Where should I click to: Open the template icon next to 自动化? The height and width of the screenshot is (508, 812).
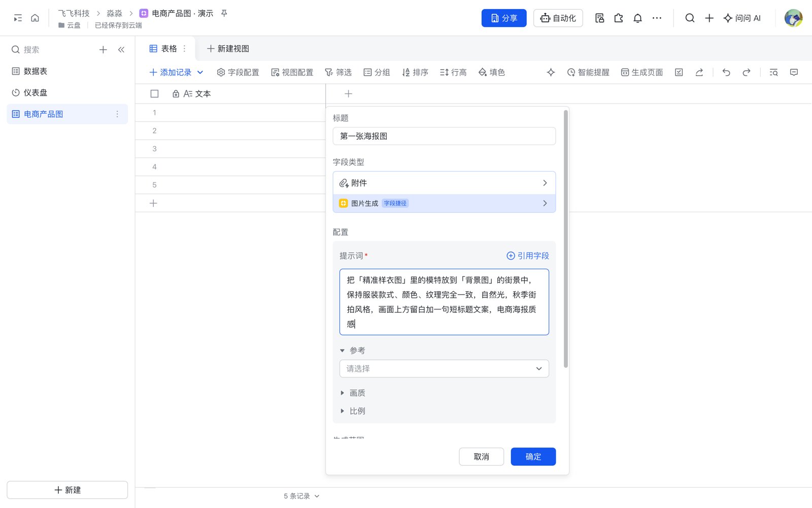[599, 18]
